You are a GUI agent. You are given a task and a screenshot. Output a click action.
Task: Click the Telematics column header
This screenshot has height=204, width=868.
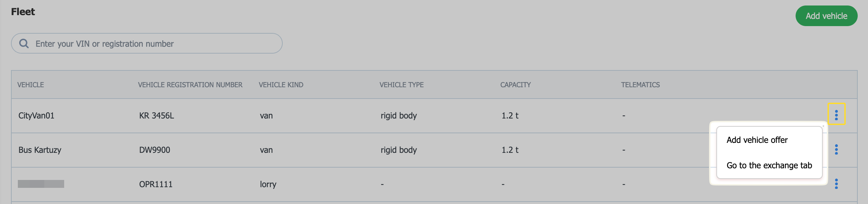640,85
